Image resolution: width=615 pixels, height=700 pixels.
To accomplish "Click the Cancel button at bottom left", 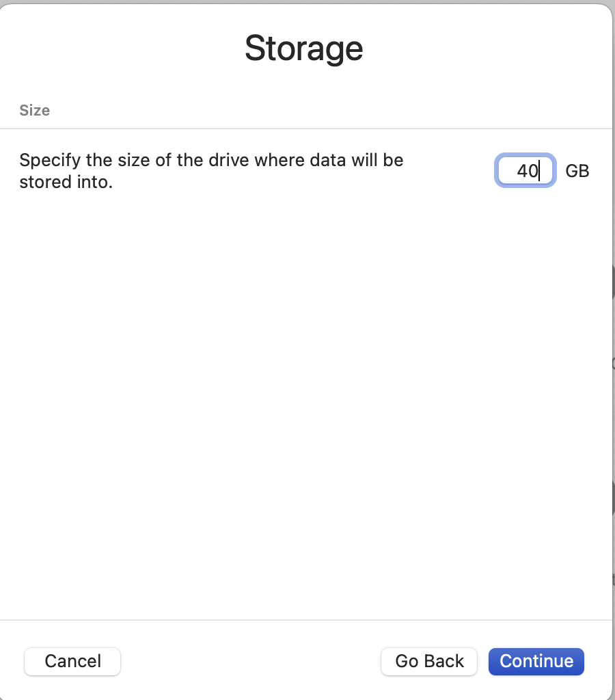I will [72, 661].
